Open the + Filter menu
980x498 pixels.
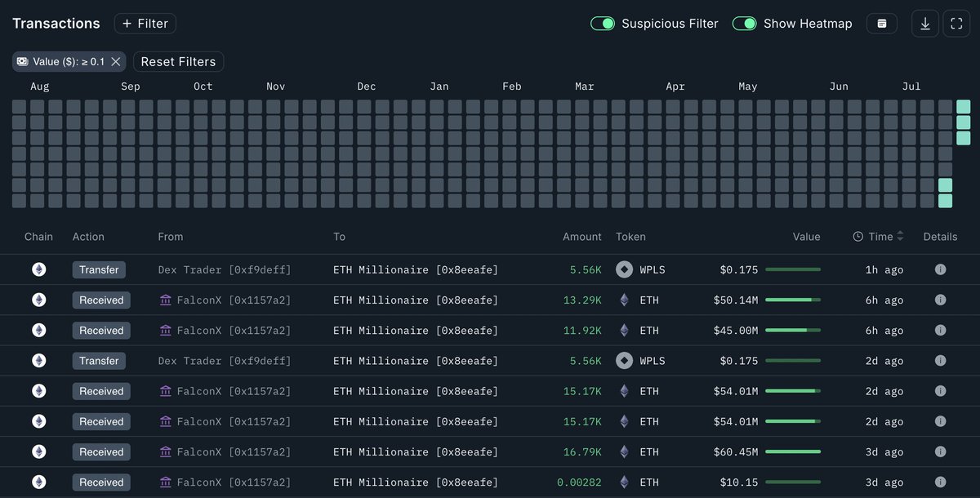(145, 24)
